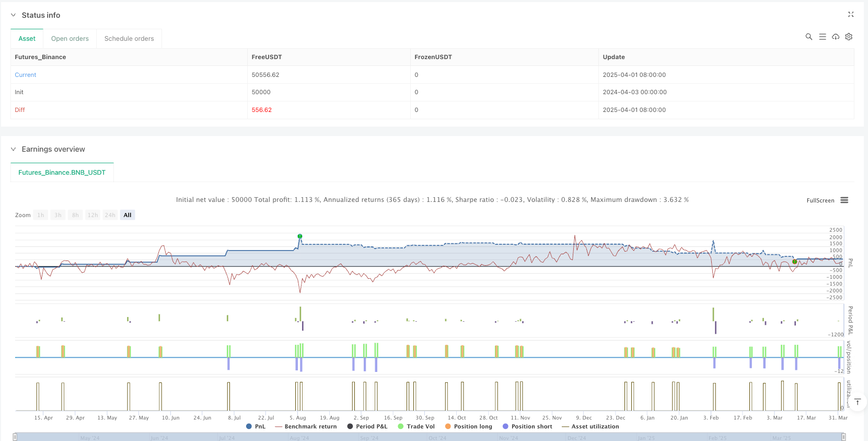Screen dimensions: 868x441
Task: Select the All zoom range button
Action: click(128, 215)
